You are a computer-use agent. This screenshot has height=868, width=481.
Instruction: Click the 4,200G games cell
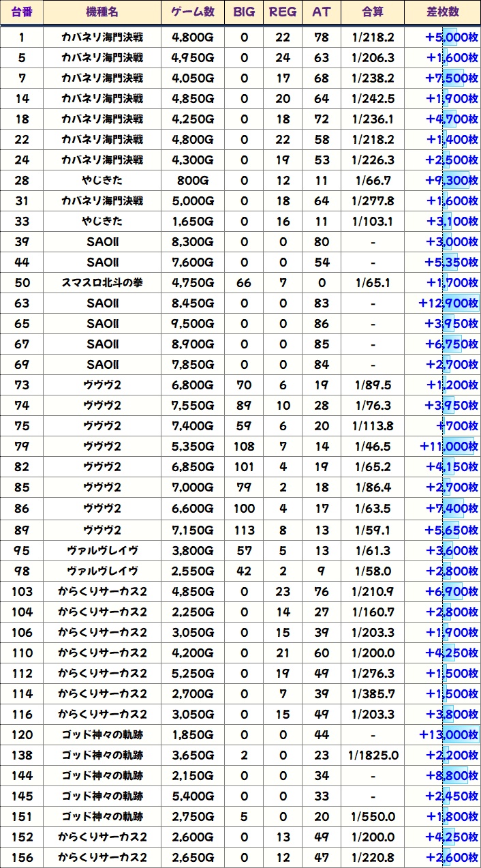(x=193, y=653)
